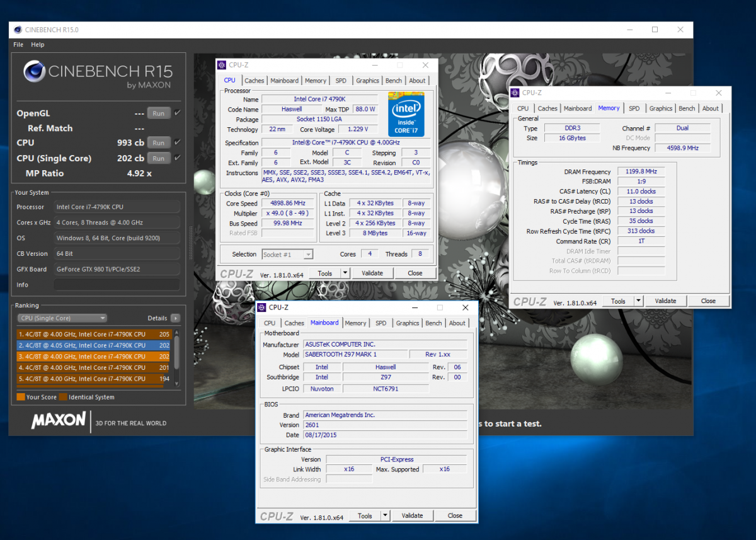The width and height of the screenshot is (756, 540).
Task: Switch to Bench tab in the CPU-Z processor window
Action: click(394, 81)
